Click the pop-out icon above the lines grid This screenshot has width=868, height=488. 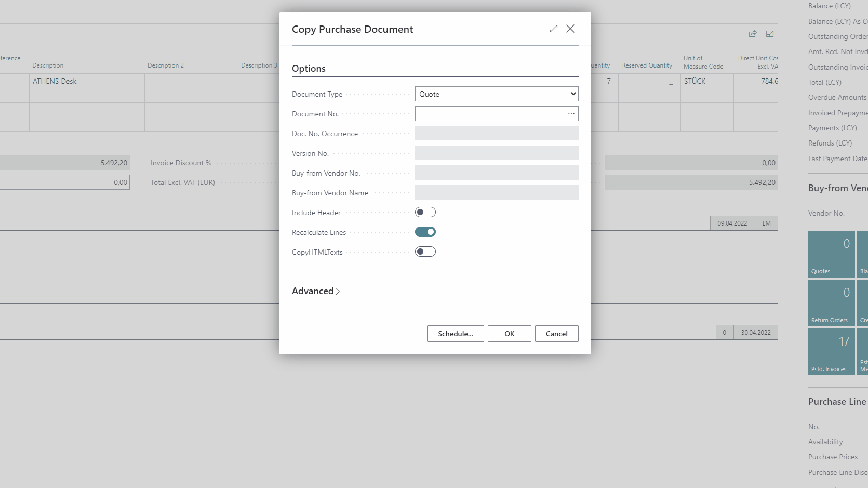pyautogui.click(x=770, y=34)
